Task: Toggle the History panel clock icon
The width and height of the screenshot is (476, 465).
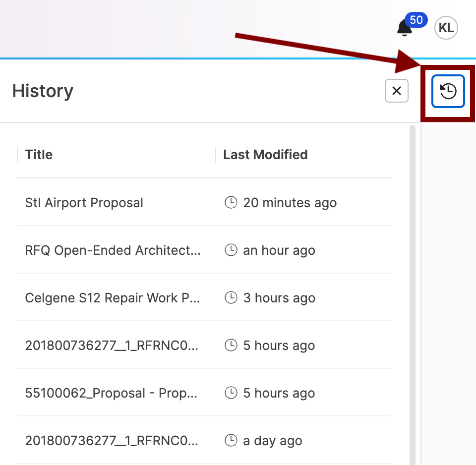Action: (448, 91)
